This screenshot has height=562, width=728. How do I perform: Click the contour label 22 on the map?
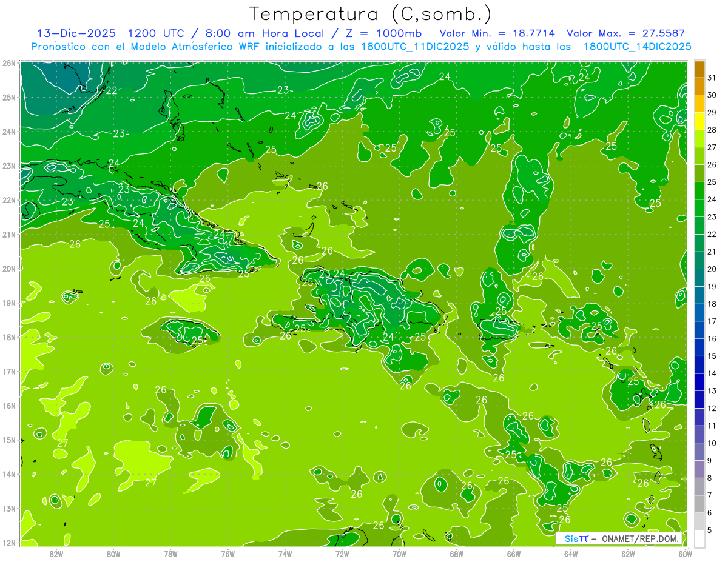pyautogui.click(x=112, y=90)
